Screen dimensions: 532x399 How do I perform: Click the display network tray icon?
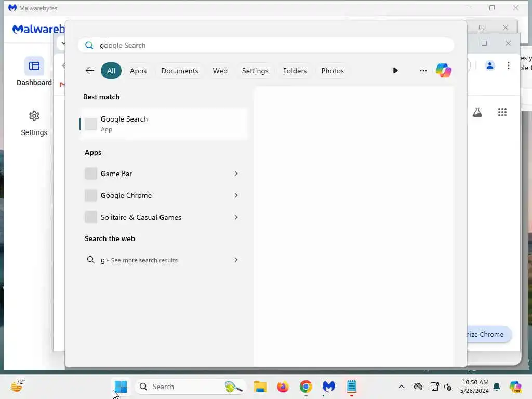434,387
